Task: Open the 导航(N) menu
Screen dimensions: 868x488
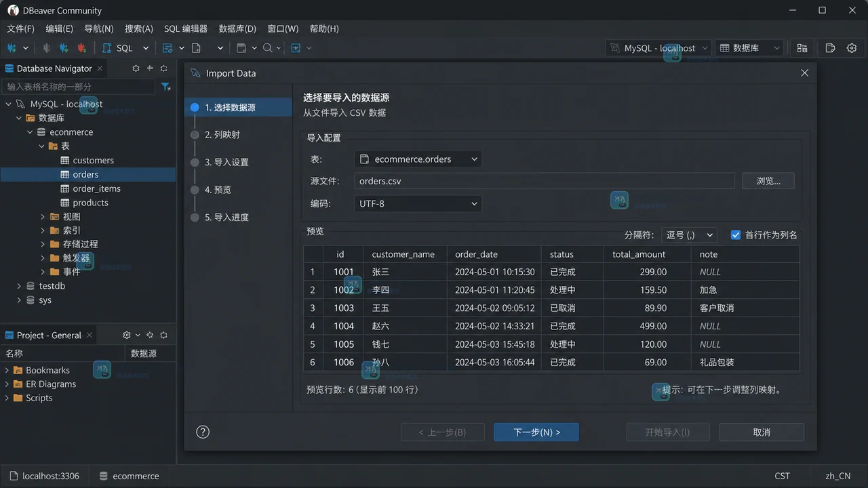Action: coord(99,28)
